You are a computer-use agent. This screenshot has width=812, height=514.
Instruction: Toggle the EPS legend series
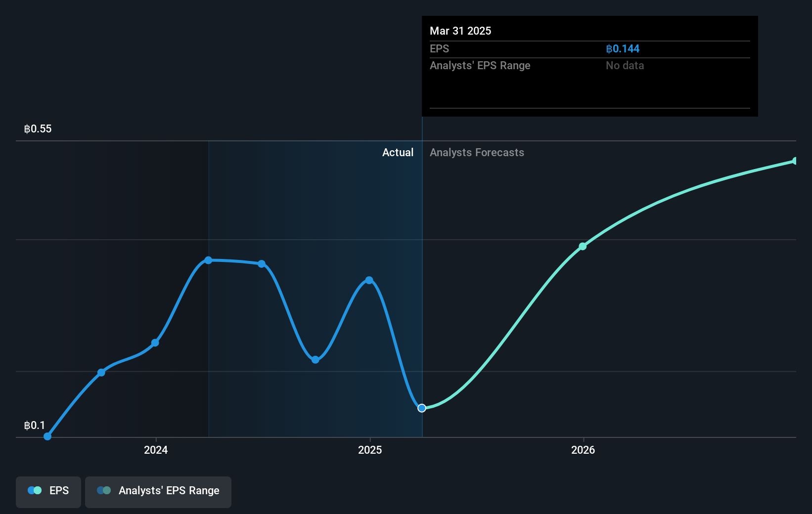pyautogui.click(x=48, y=492)
